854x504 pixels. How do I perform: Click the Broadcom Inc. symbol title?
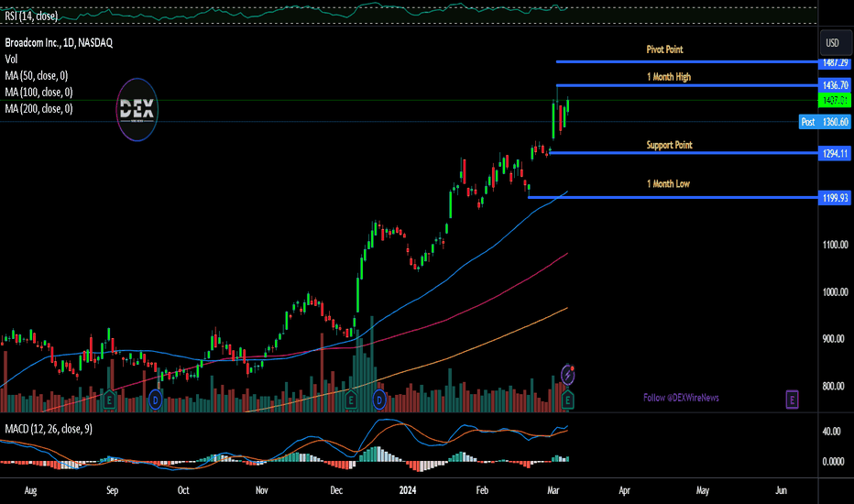tap(59, 42)
